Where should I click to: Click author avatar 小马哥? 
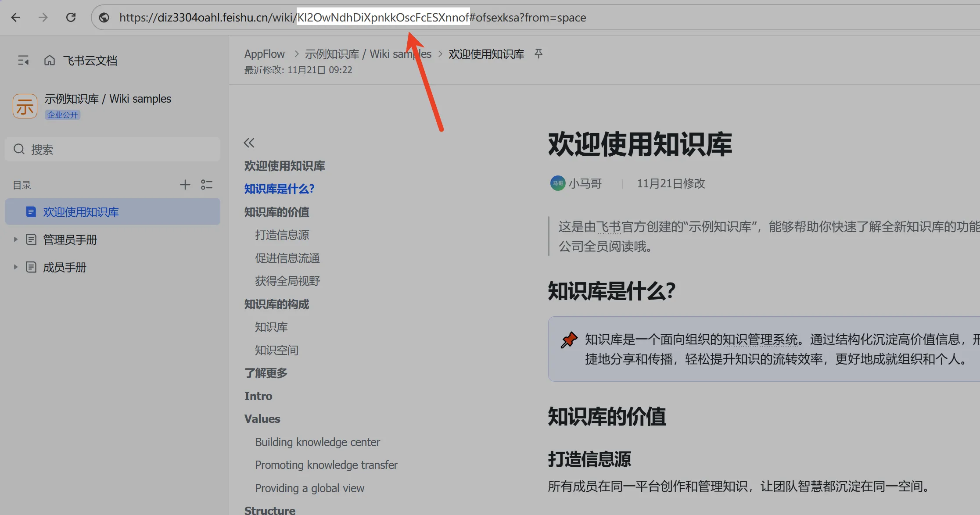(557, 183)
